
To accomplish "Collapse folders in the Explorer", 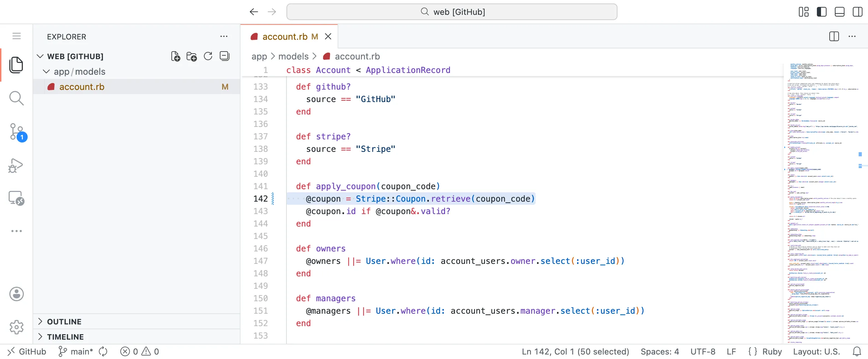I will 224,56.
